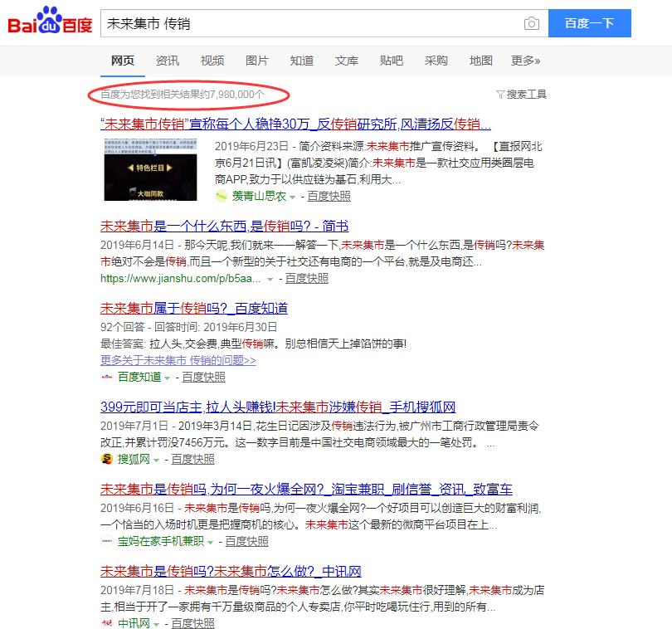Select the 网页 tab
Viewport: 672px width, 629px height.
coord(123,61)
